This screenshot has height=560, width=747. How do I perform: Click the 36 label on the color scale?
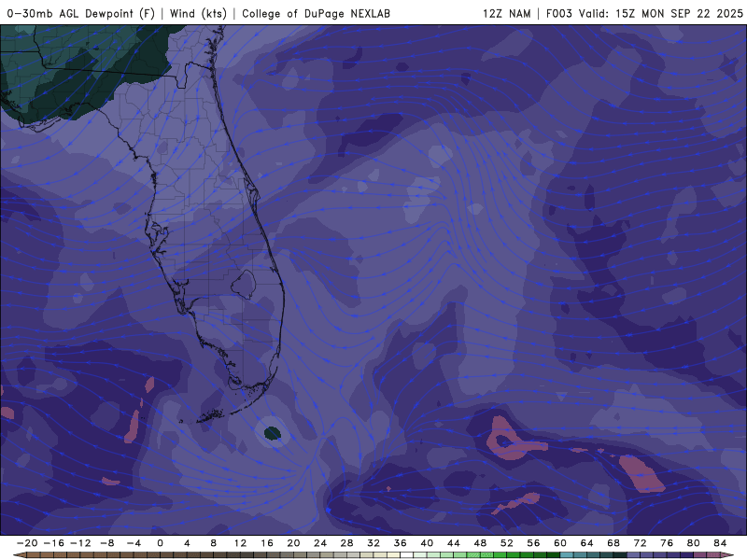click(x=401, y=543)
